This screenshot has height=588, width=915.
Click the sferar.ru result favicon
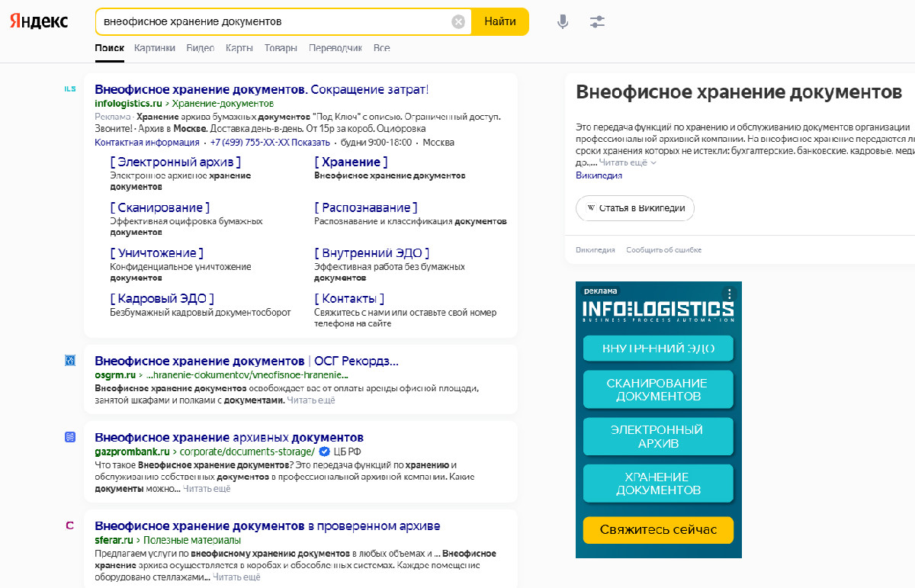coord(70,525)
